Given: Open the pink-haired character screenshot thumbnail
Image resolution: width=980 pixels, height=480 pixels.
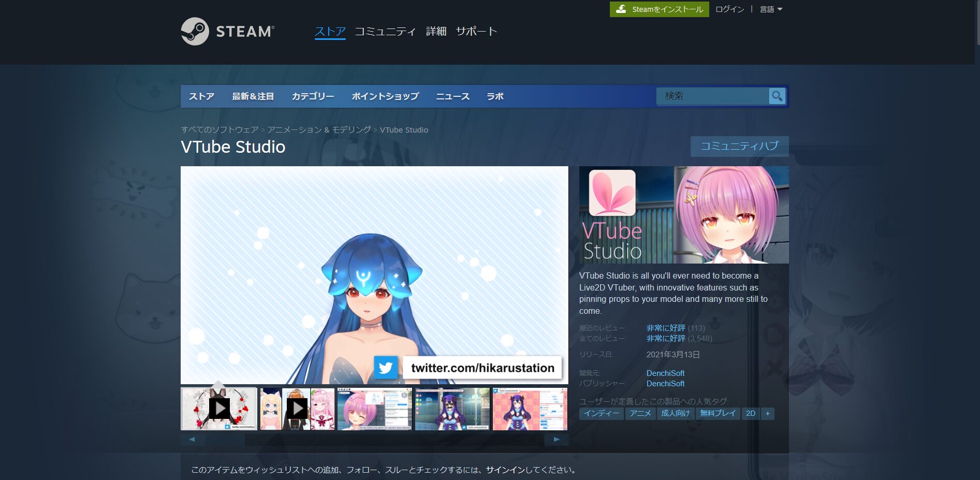Looking at the screenshot, I should coord(375,409).
